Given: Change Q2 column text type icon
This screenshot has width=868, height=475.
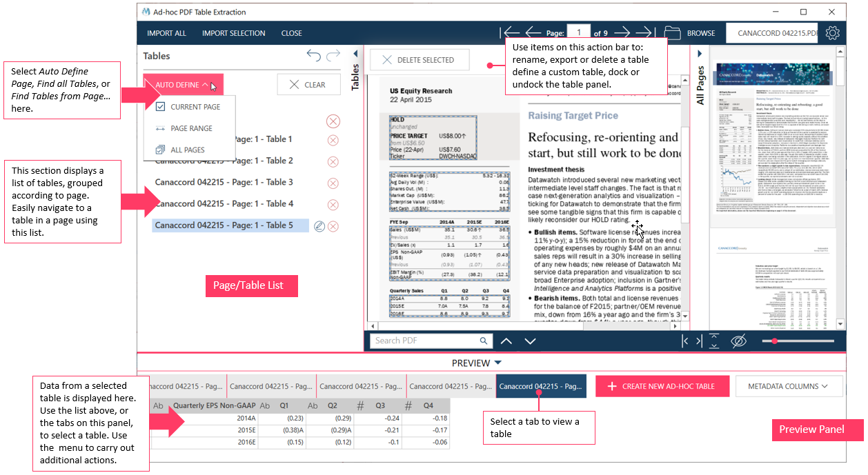Looking at the screenshot, I should (313, 406).
